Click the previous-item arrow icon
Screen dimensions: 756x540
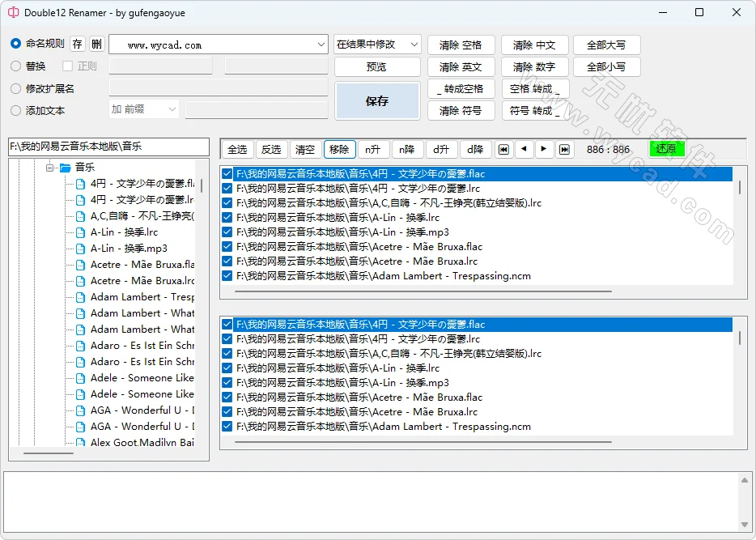(524, 149)
